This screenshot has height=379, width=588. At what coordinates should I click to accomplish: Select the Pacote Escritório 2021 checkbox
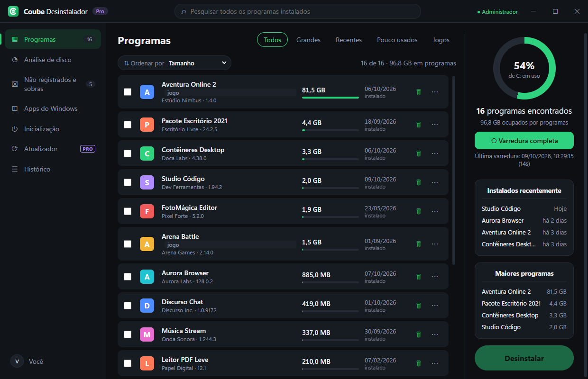[128, 125]
